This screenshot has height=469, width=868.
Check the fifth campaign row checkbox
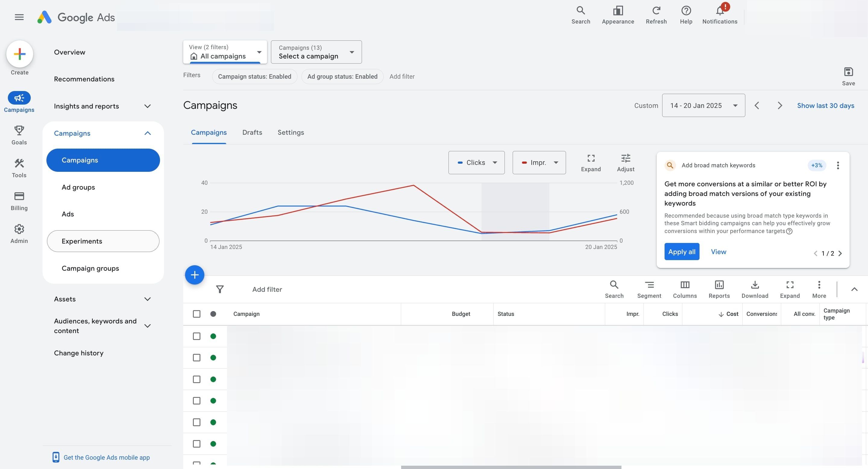(x=197, y=422)
